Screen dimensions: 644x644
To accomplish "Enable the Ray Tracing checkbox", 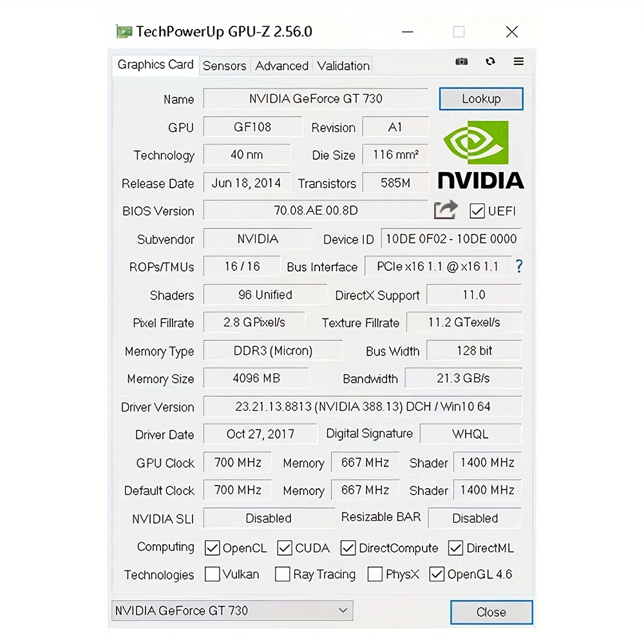I will 282,574.
